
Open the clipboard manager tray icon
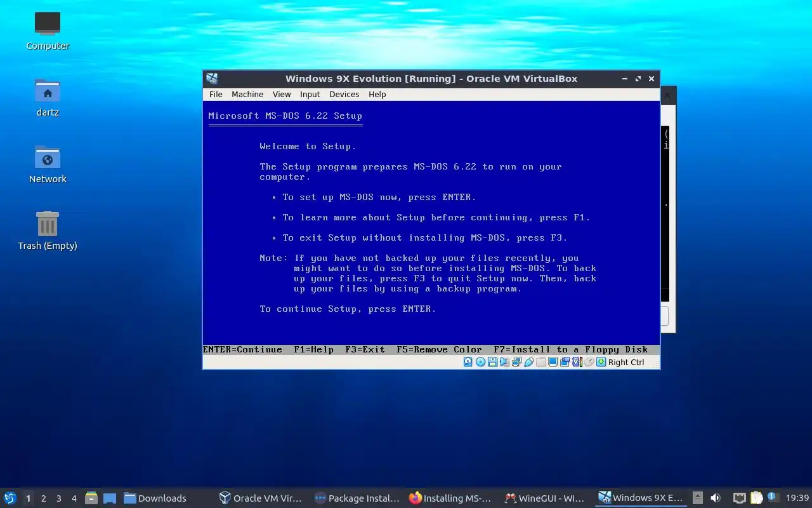click(756, 498)
